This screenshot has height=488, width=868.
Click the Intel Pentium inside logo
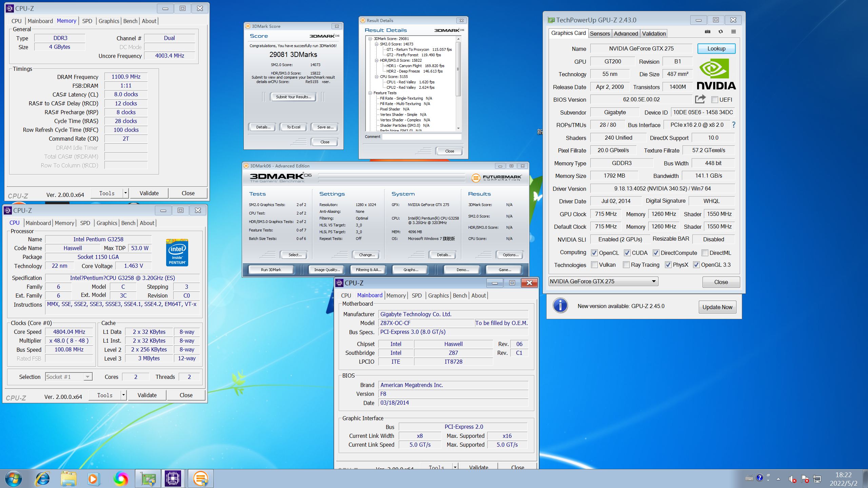(x=177, y=252)
